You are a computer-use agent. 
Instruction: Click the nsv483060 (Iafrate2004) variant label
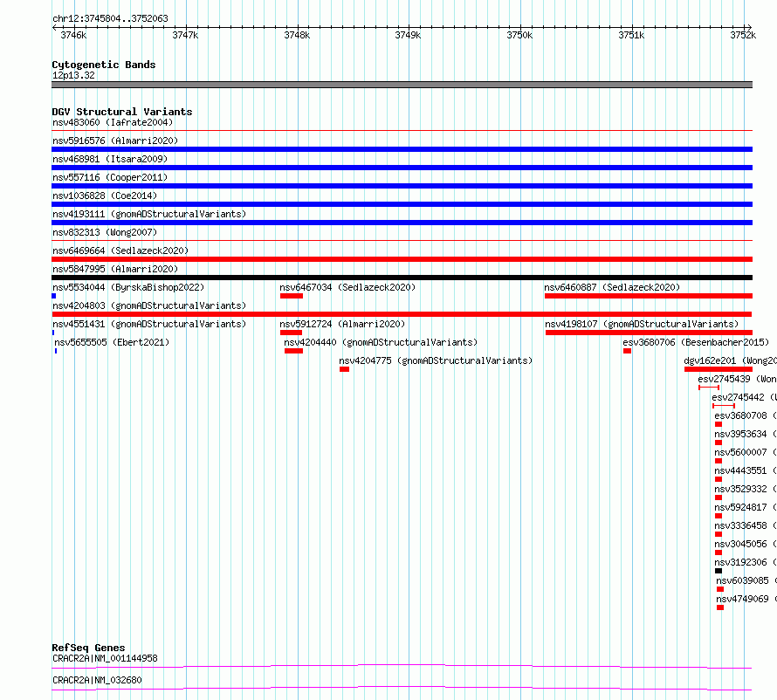[x=113, y=122]
